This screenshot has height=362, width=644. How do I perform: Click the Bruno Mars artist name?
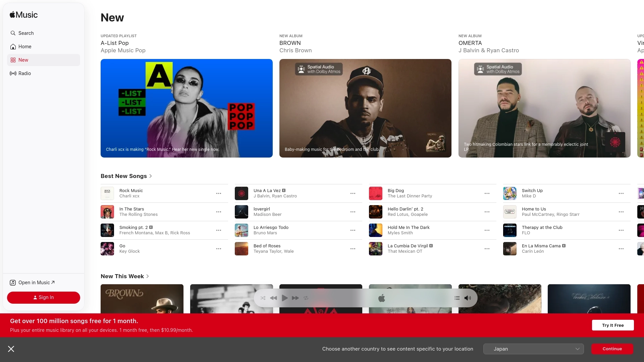point(265,233)
